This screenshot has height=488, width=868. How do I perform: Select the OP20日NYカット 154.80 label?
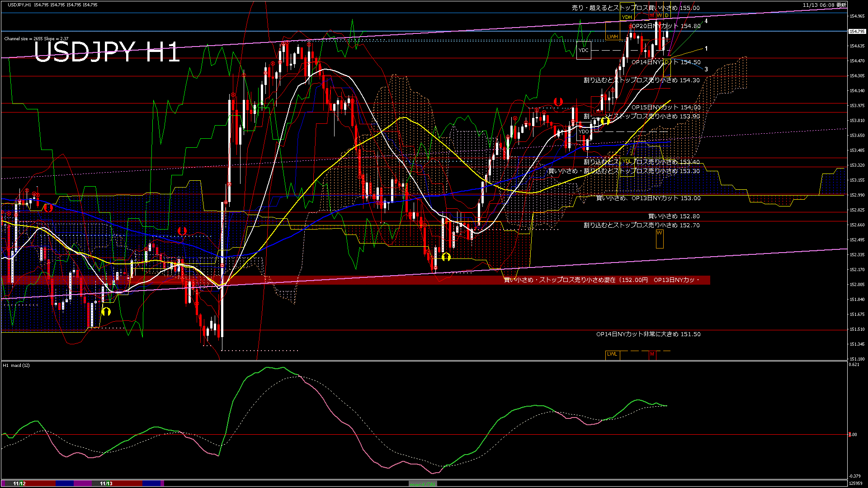[665, 26]
